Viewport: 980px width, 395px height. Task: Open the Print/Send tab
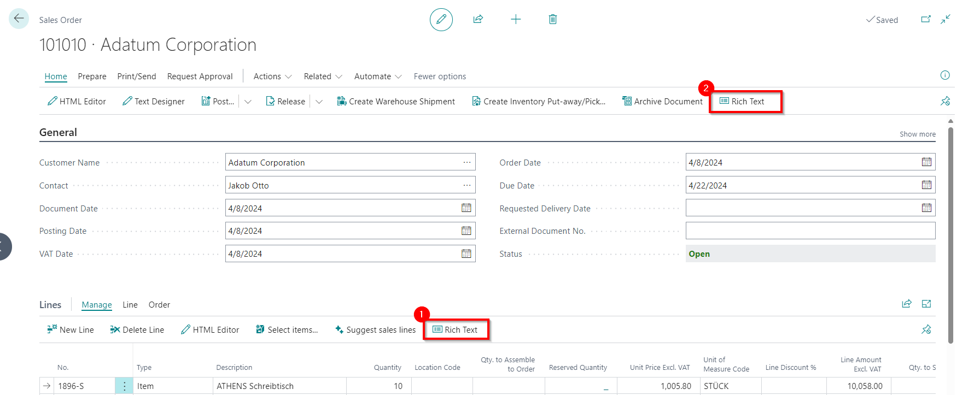pos(137,76)
